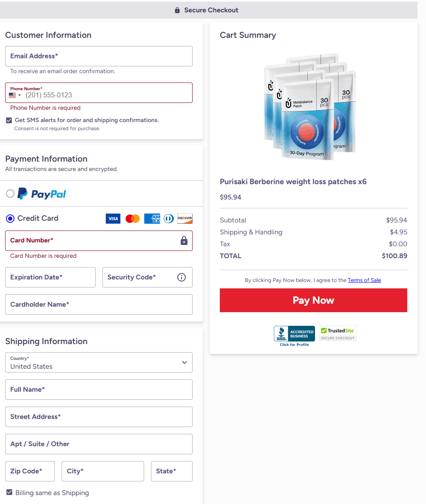Uncheck the SMS alerts checkbox
426x504 pixels.
coord(9,120)
